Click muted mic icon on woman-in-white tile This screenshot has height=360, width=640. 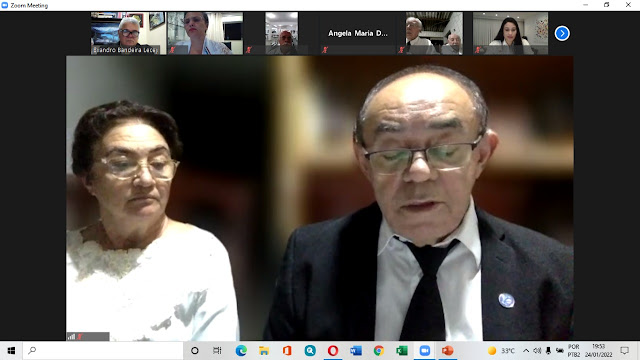[x=172, y=50]
